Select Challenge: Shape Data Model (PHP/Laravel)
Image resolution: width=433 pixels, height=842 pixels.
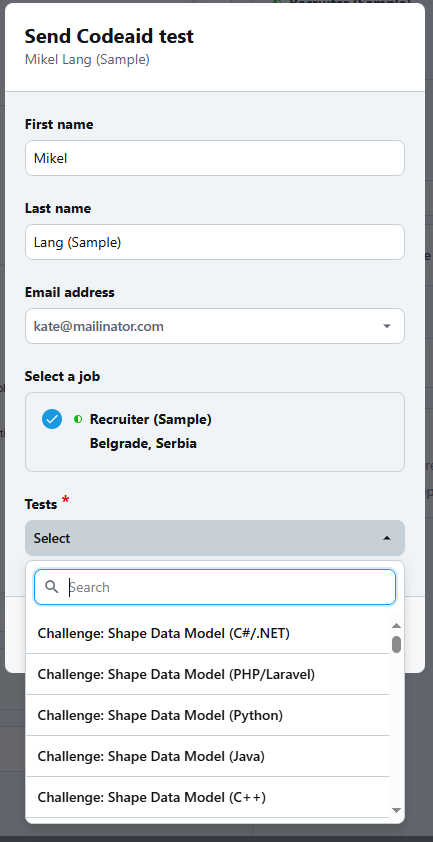(x=207, y=674)
